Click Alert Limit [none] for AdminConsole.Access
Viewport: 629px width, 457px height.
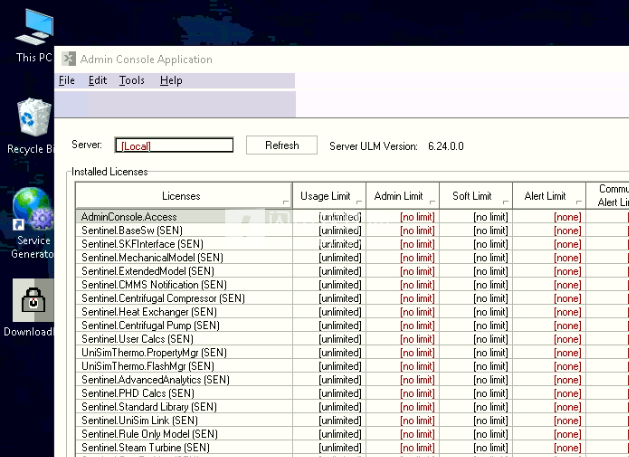click(x=549, y=217)
